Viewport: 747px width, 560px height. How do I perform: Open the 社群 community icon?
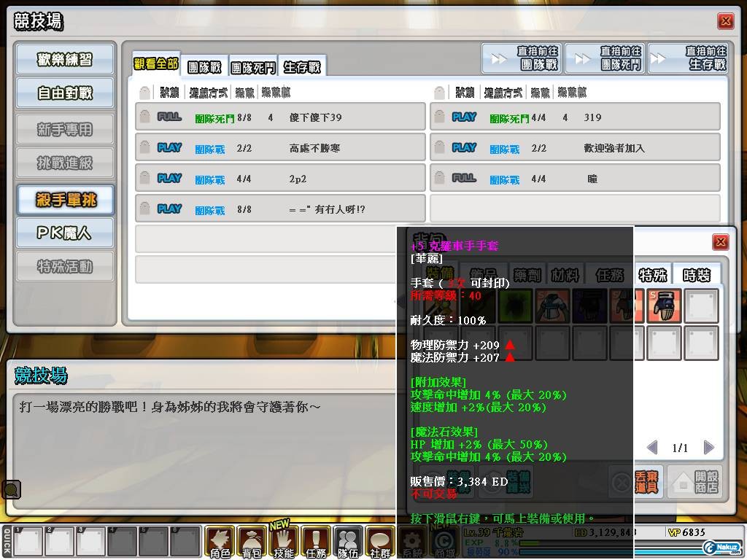380,542
